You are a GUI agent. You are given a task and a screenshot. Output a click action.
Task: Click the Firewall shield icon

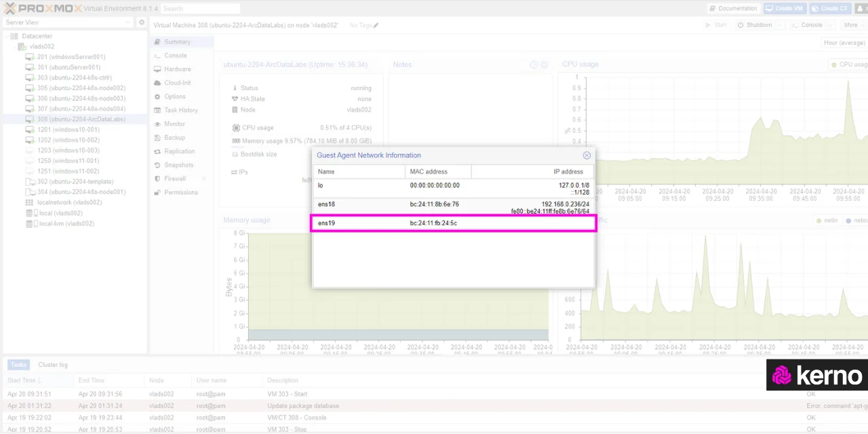click(157, 178)
